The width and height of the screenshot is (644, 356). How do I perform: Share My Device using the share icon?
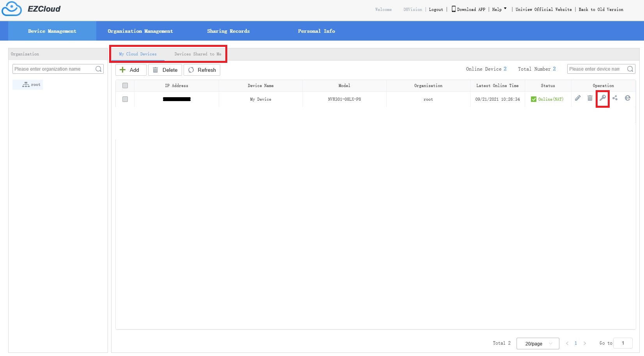[615, 98]
